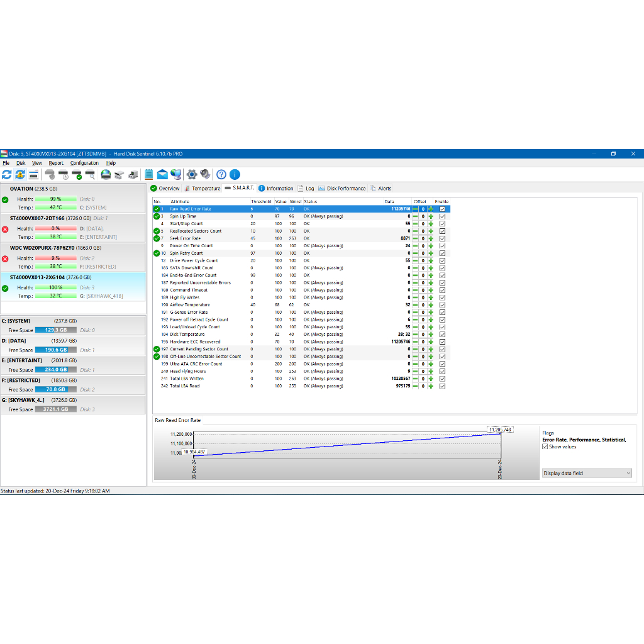Toggle Enable checkbox for Hardware ECC Recovered

[x=442, y=341]
